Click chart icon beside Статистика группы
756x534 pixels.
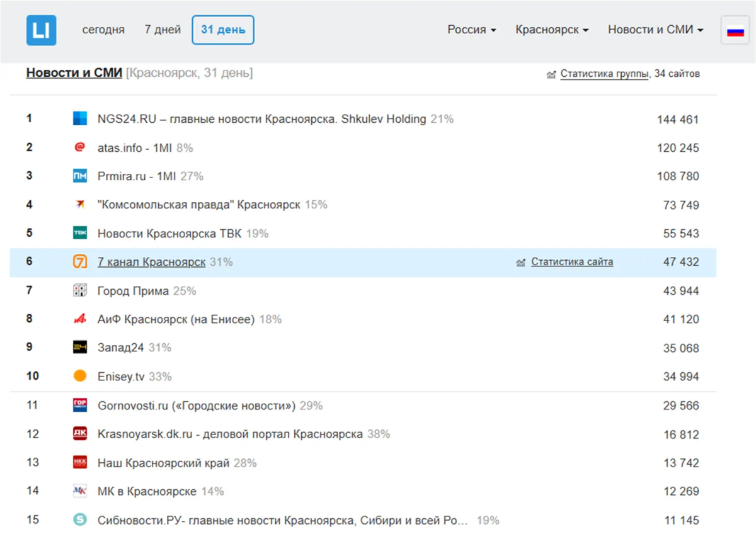click(x=551, y=74)
